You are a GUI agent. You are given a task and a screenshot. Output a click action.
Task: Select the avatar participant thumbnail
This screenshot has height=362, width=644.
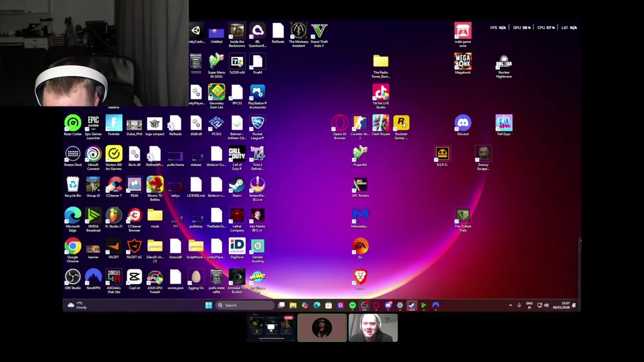pyautogui.click(x=322, y=328)
